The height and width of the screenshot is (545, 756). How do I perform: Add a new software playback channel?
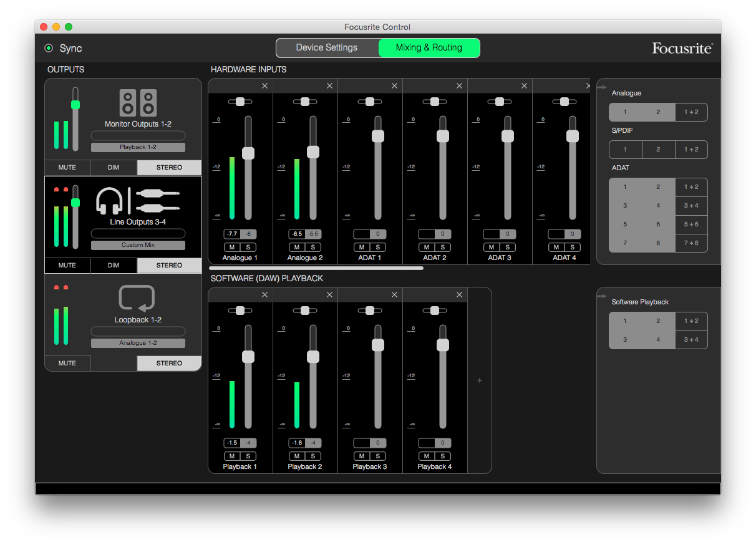coord(480,380)
